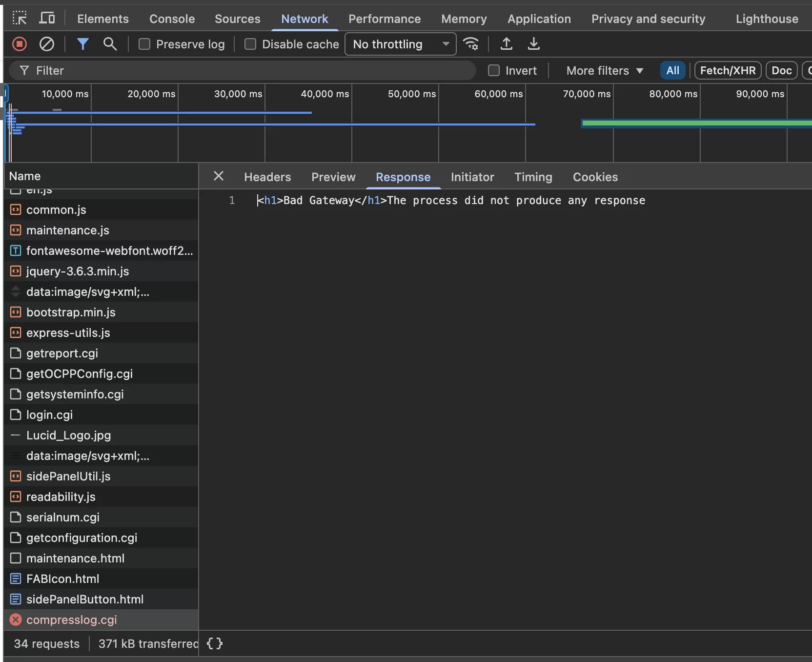The width and height of the screenshot is (812, 662).
Task: Open the Cookies tab of the request
Action: pos(595,177)
